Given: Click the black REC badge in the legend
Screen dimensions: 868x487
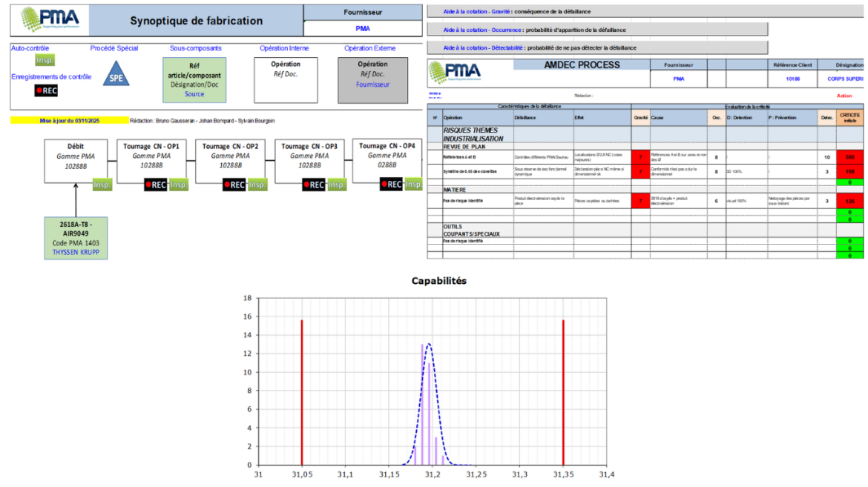Looking at the screenshot, I should tap(46, 90).
